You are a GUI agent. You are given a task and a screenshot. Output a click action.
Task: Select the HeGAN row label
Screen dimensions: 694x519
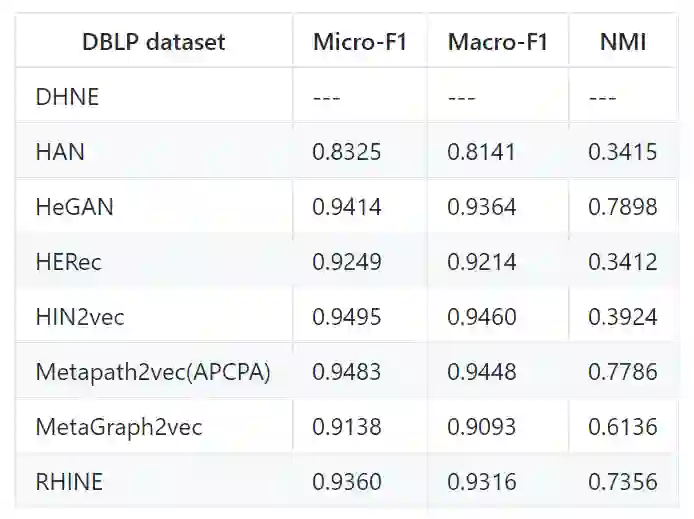(74, 207)
